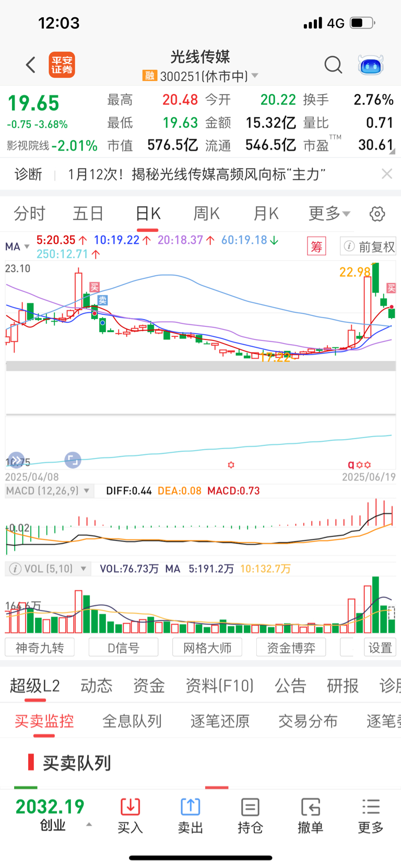Select the 日K chart tab

coord(148,214)
